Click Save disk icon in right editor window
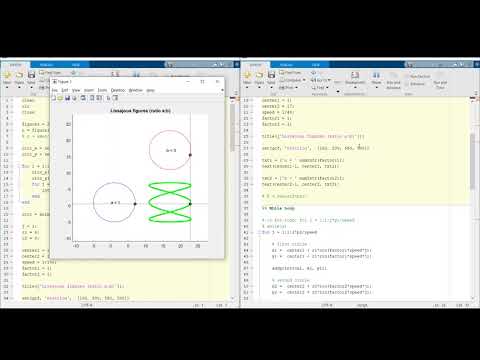Viewport: 480px width, 360px height. click(x=271, y=75)
